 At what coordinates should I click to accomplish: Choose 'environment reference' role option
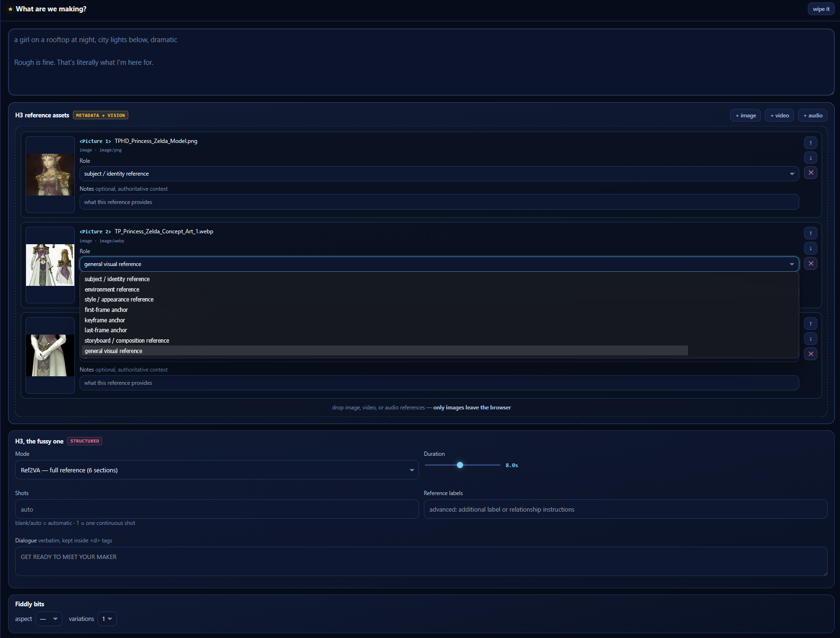[384, 289]
